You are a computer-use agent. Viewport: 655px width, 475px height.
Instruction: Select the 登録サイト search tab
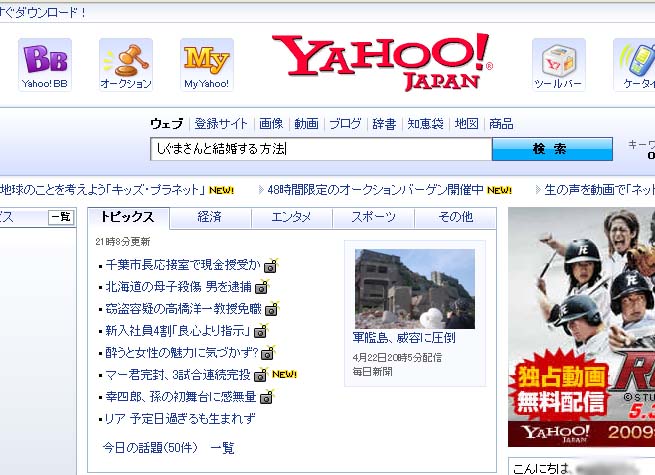(221, 124)
